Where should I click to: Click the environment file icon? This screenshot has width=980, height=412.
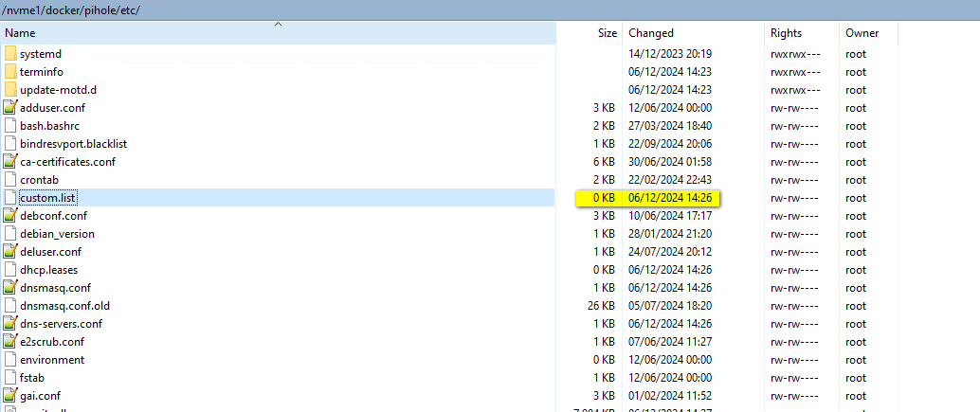point(10,360)
